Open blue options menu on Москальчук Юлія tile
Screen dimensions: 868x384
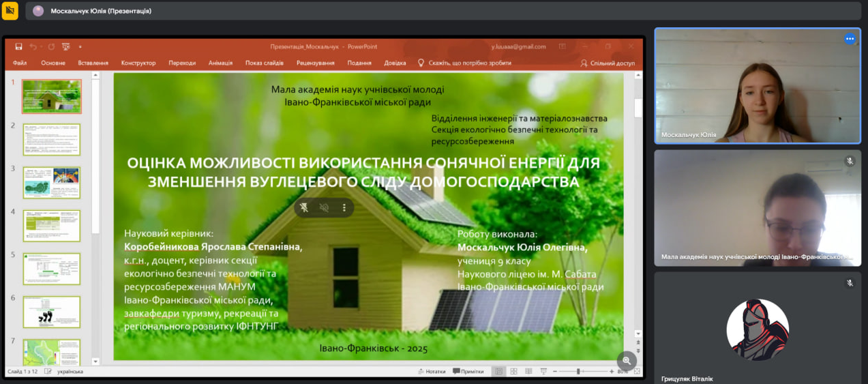coord(850,39)
